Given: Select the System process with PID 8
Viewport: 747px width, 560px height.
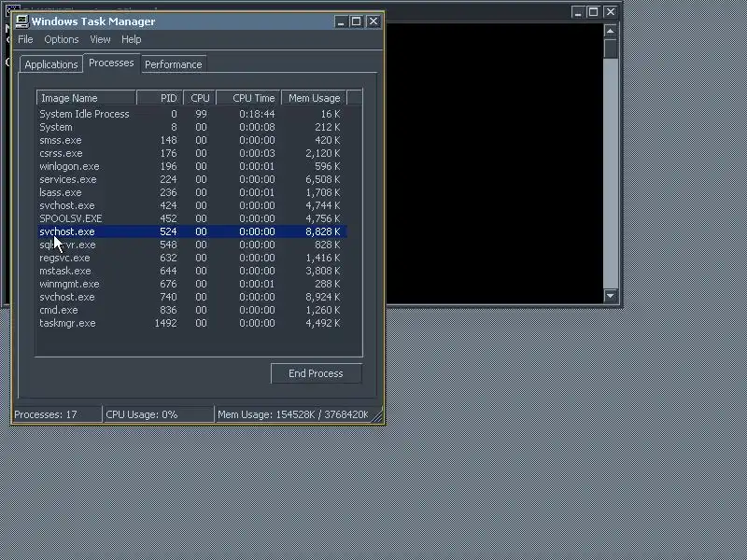Looking at the screenshot, I should click(192, 127).
